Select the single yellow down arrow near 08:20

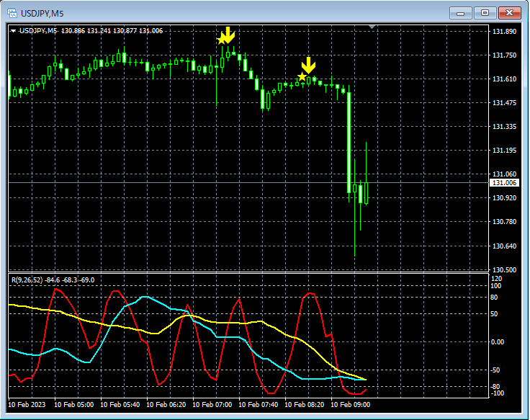tap(309, 66)
